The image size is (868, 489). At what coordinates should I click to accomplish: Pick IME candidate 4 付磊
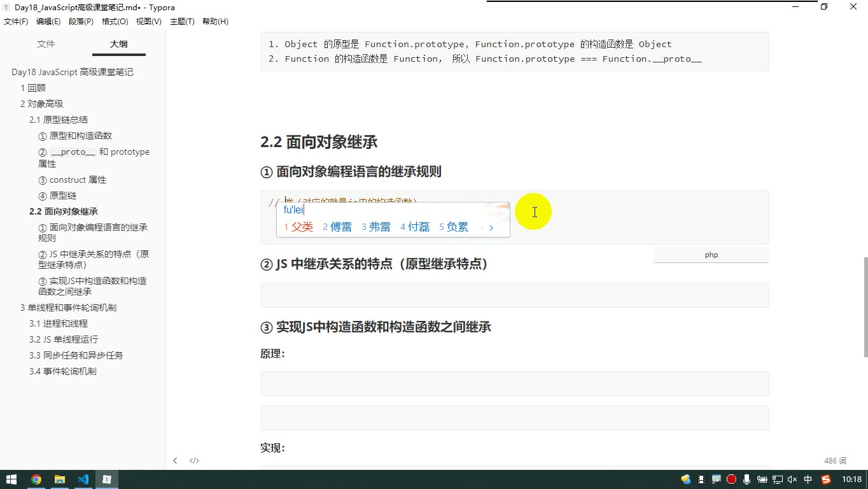[x=415, y=227]
